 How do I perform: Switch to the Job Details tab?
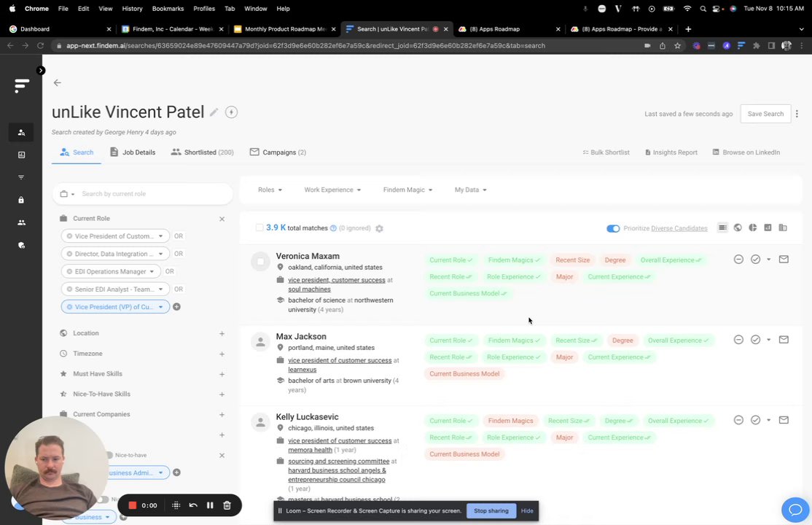pyautogui.click(x=133, y=152)
